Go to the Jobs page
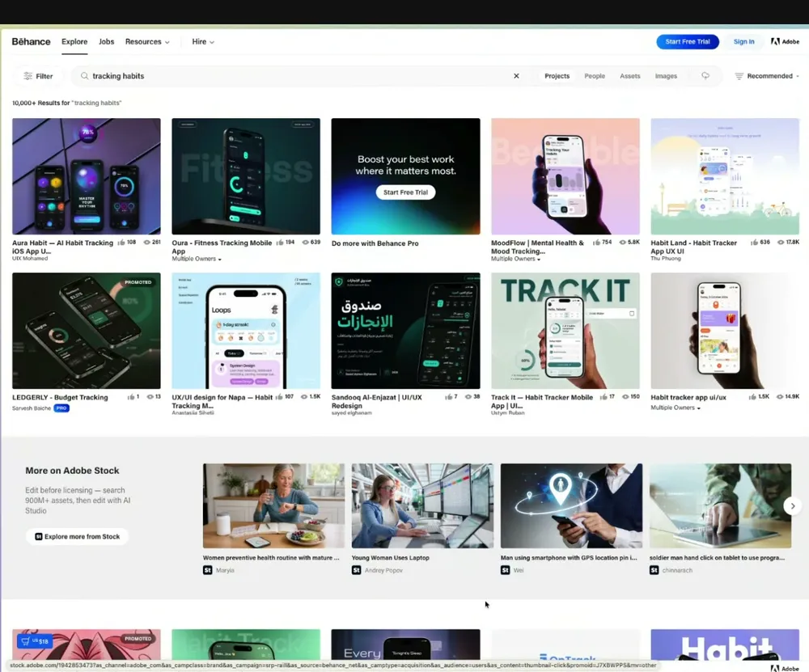This screenshot has width=809, height=672. tap(106, 42)
